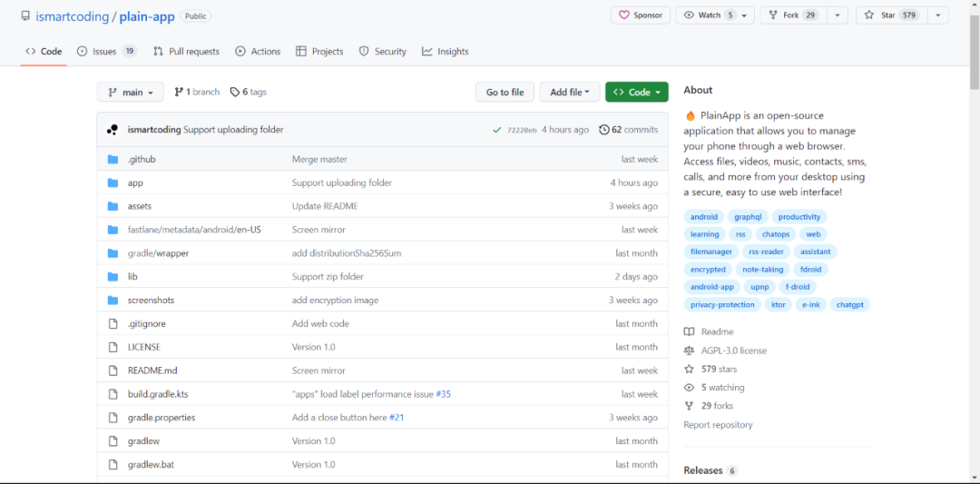Click 'Support zip folder' commit message

328,277
